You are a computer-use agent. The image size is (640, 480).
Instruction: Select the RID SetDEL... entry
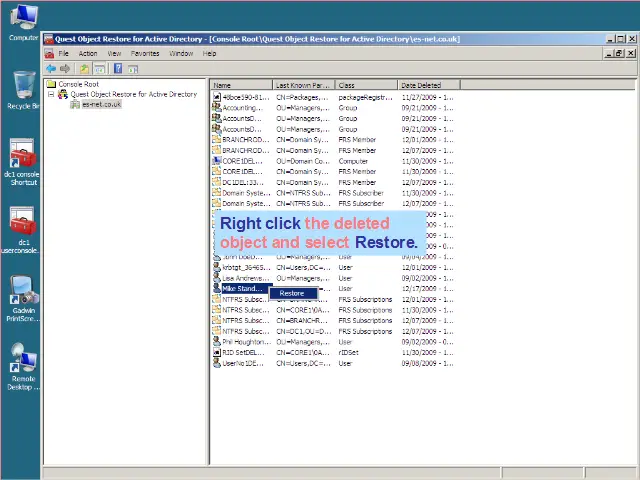coord(243,352)
